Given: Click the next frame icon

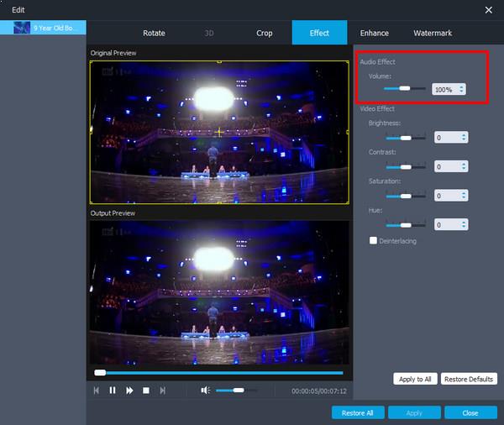Looking at the screenshot, I should [x=163, y=391].
